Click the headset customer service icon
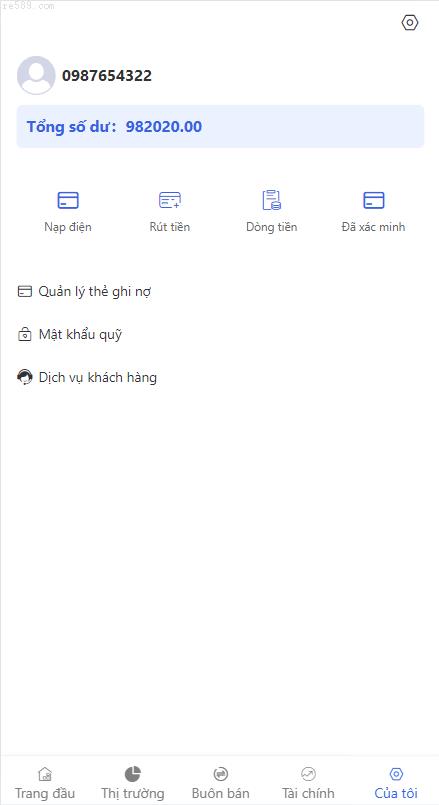This screenshot has height=805, width=439. [x=25, y=378]
